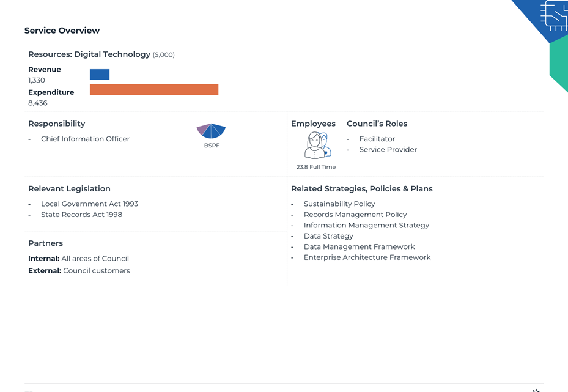Select the orange Expenditure bar
568x392 pixels.
(154, 89)
